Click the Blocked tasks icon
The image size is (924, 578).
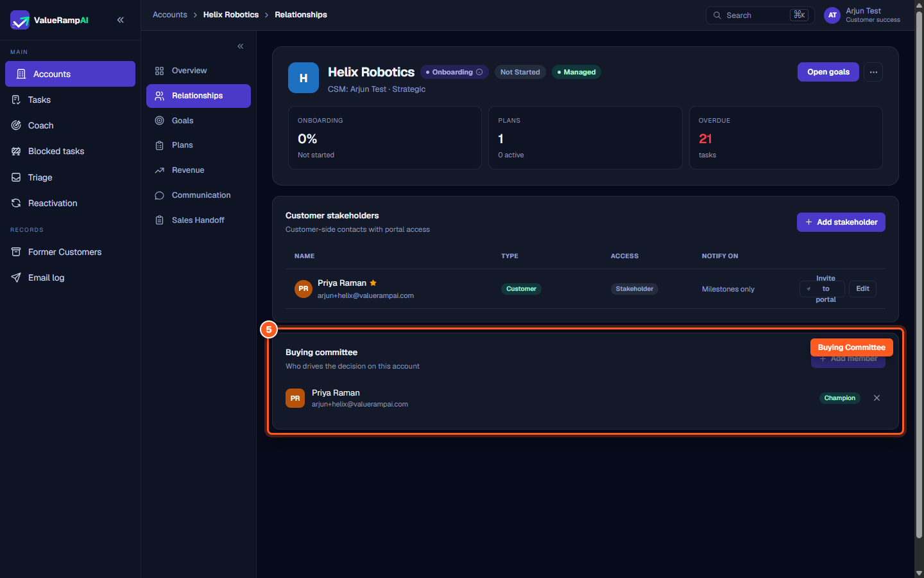tap(16, 151)
